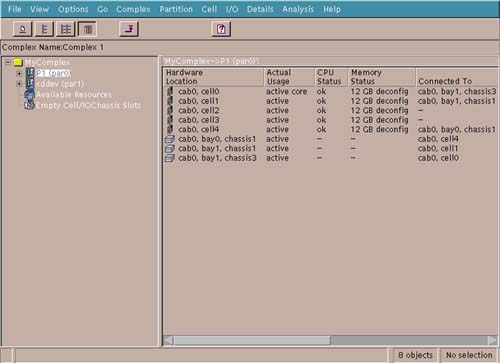Click the first toolbar icon view button
Screen dimensions: 500x363
[x=23, y=29]
